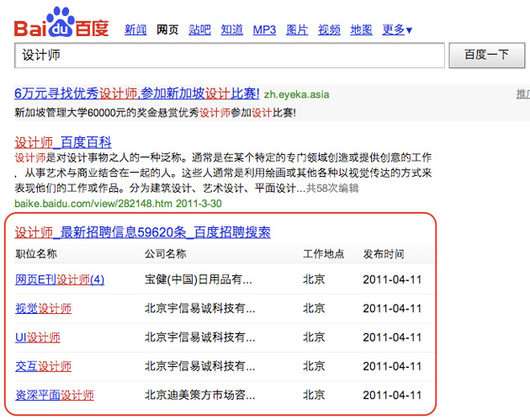530x420 pixels.
Task: Click the 2011-04-11 date in the UI设计师 row
Action: 392,338
